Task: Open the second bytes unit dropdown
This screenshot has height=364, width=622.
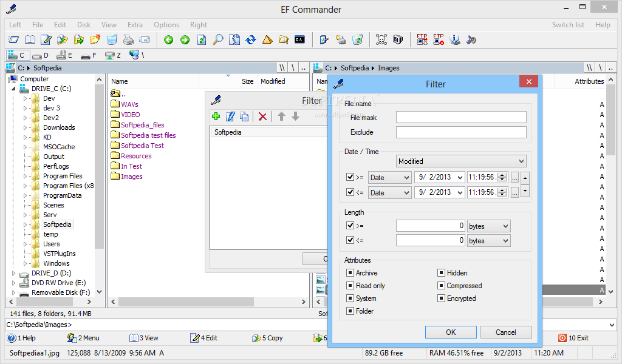Action: point(489,240)
